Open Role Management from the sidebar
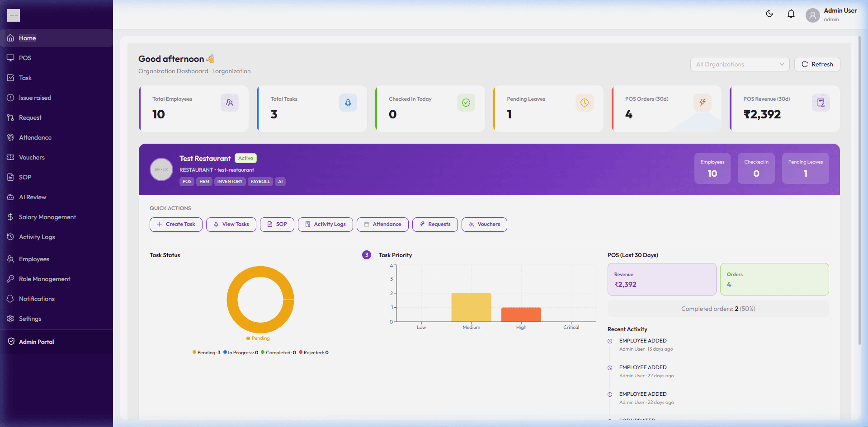This screenshot has height=427, width=868. [44, 279]
